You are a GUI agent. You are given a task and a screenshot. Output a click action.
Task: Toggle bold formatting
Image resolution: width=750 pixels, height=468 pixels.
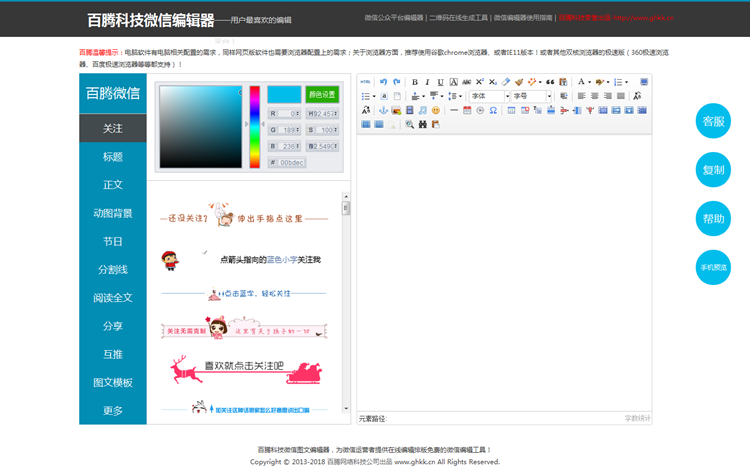click(x=415, y=82)
